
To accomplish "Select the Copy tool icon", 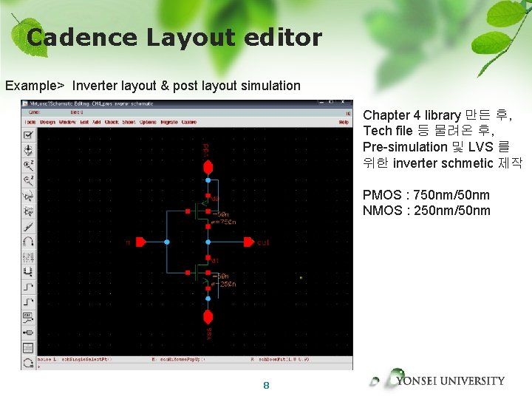I will [28, 211].
